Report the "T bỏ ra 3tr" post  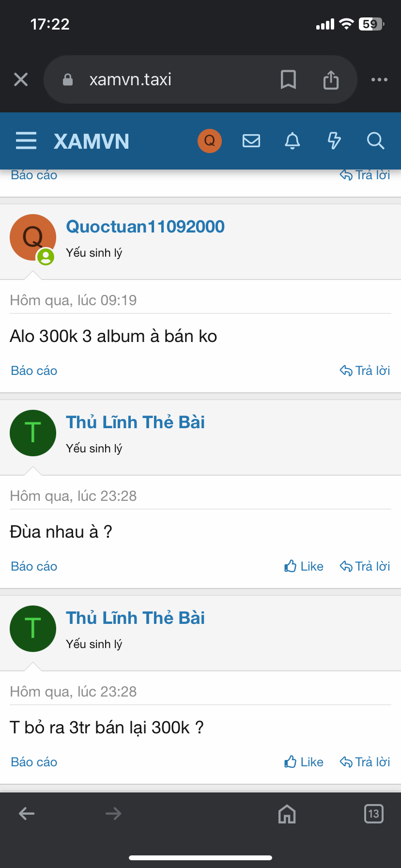(34, 762)
